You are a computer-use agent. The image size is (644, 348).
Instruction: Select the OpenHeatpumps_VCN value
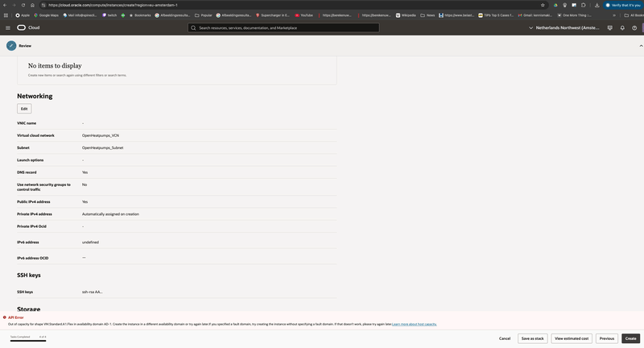(100, 135)
